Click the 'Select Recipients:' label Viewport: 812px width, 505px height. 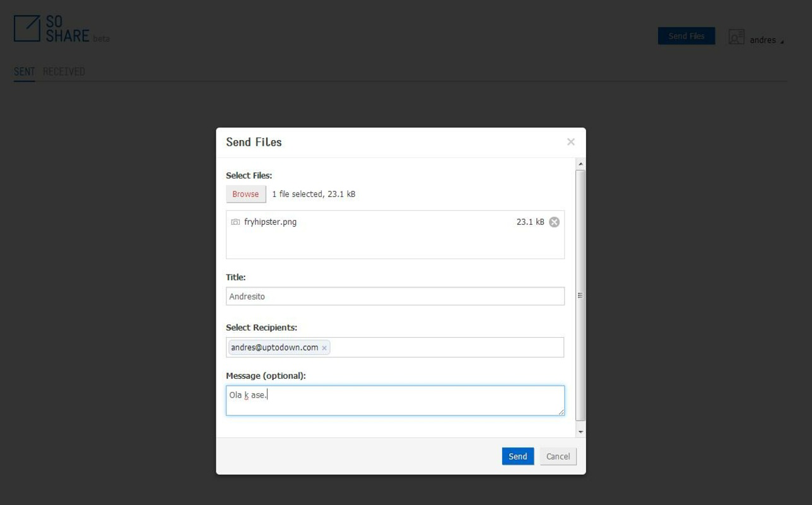261,328
